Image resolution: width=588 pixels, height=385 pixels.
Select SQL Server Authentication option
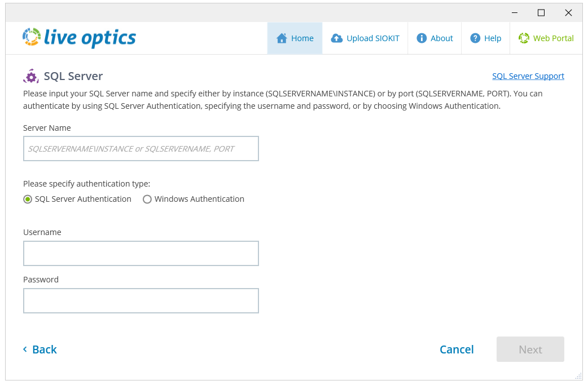coord(28,199)
